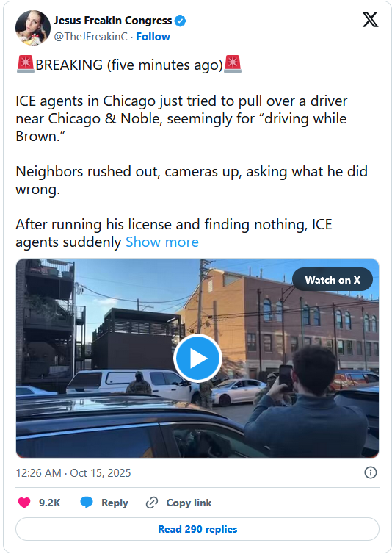Click Watch on X button

point(333,280)
